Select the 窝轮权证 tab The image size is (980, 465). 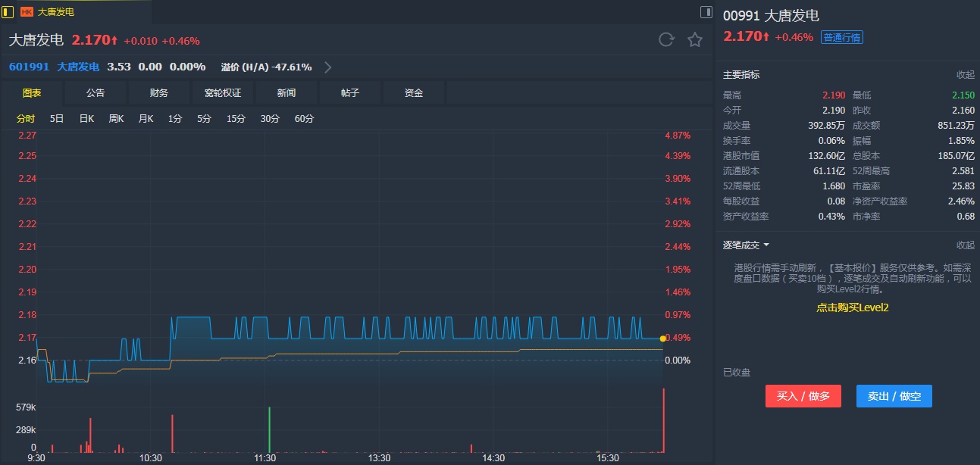223,93
